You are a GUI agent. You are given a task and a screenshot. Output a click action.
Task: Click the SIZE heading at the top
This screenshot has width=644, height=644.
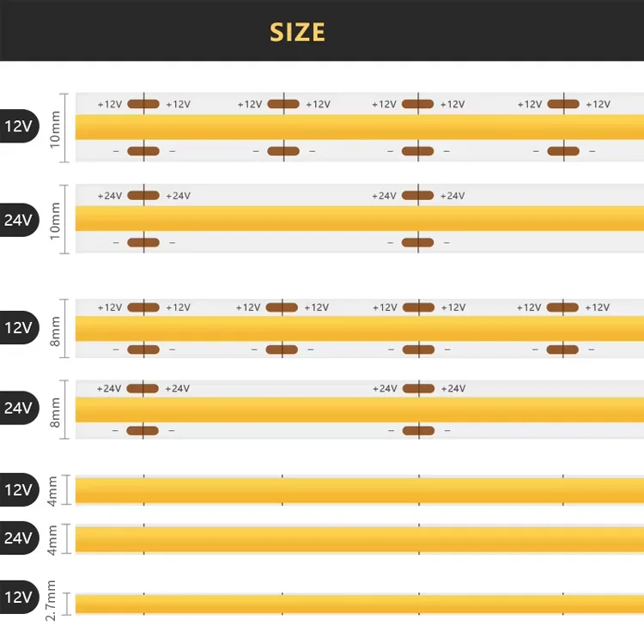tap(297, 32)
